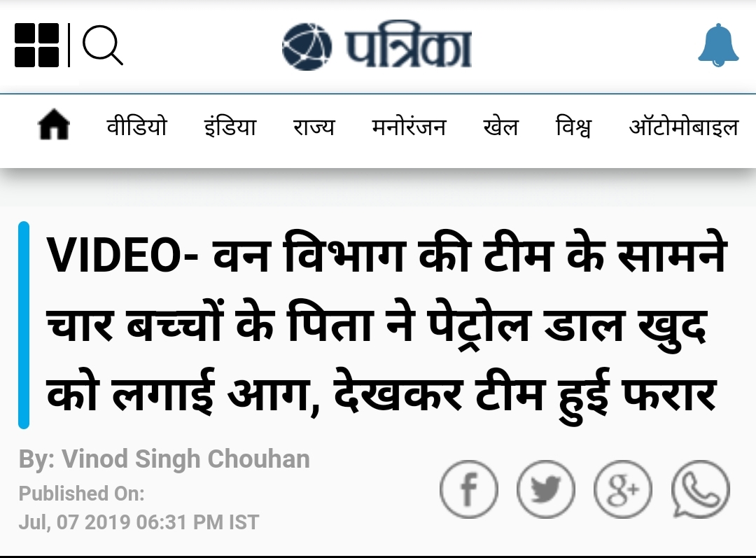Select the राज्य menu item
Image resolution: width=756 pixels, height=558 pixels.
[x=314, y=126]
